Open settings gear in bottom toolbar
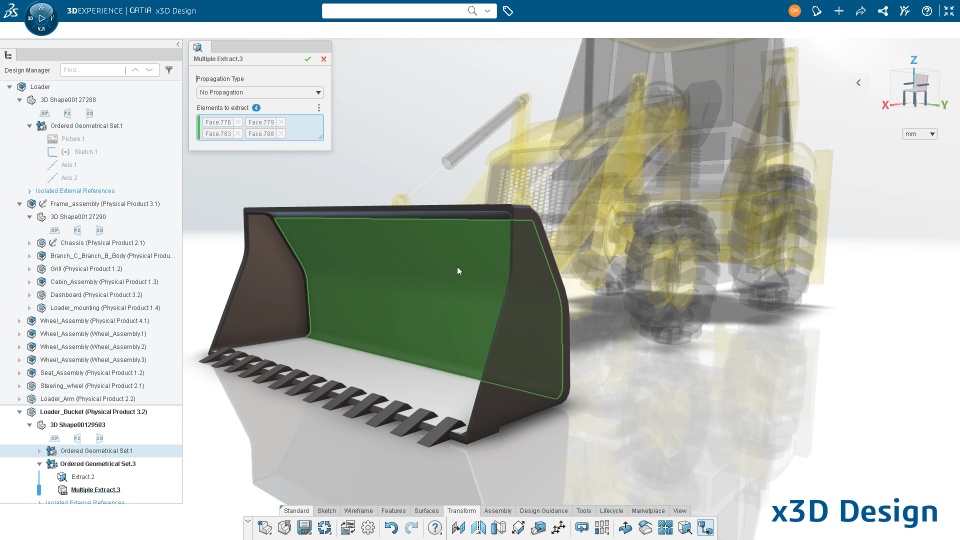 tap(367, 528)
